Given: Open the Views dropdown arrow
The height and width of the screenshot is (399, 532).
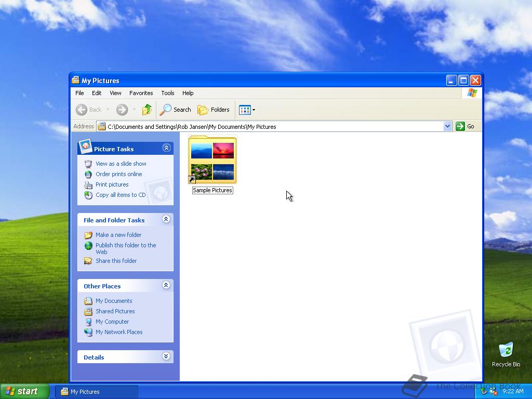Looking at the screenshot, I should click(x=254, y=110).
